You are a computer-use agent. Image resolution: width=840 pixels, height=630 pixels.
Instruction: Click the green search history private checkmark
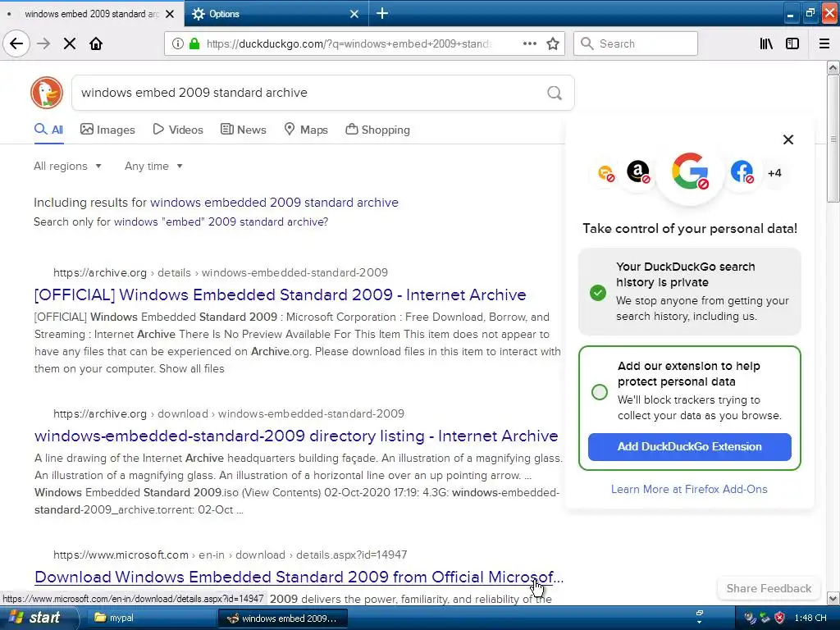598,293
